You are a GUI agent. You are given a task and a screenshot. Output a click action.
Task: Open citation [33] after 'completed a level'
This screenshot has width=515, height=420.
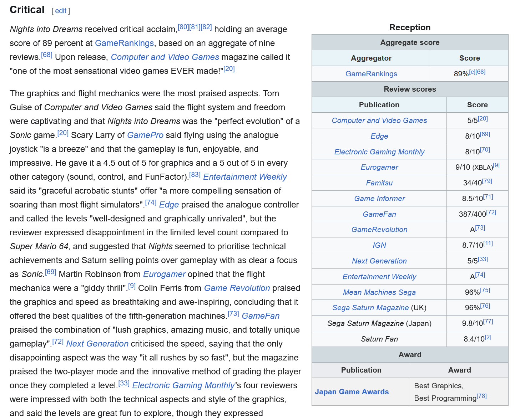point(124,383)
